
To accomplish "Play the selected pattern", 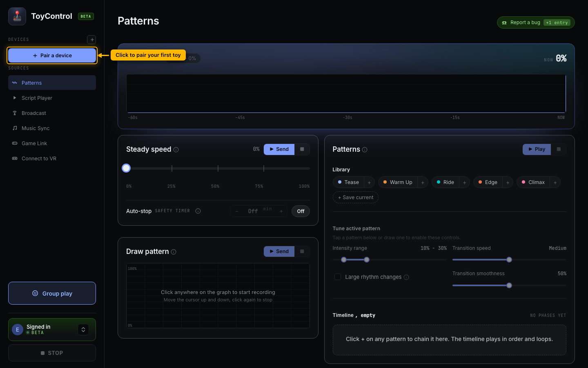I will pyautogui.click(x=537, y=149).
